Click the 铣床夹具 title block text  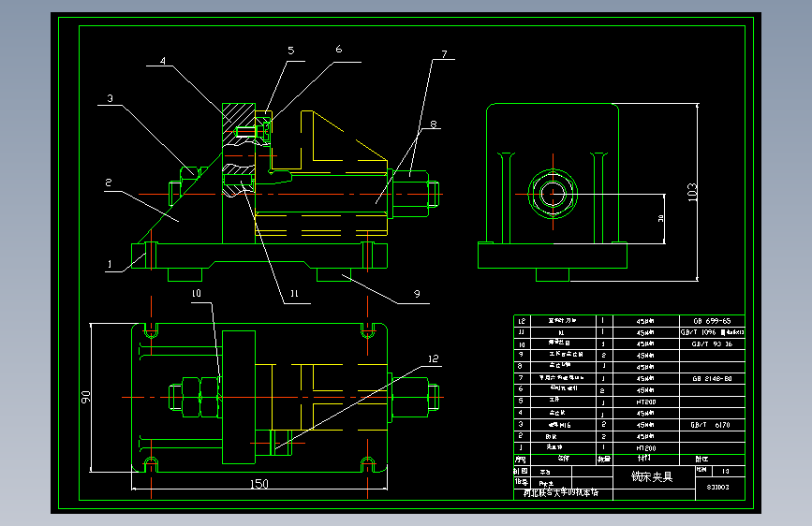tap(652, 476)
